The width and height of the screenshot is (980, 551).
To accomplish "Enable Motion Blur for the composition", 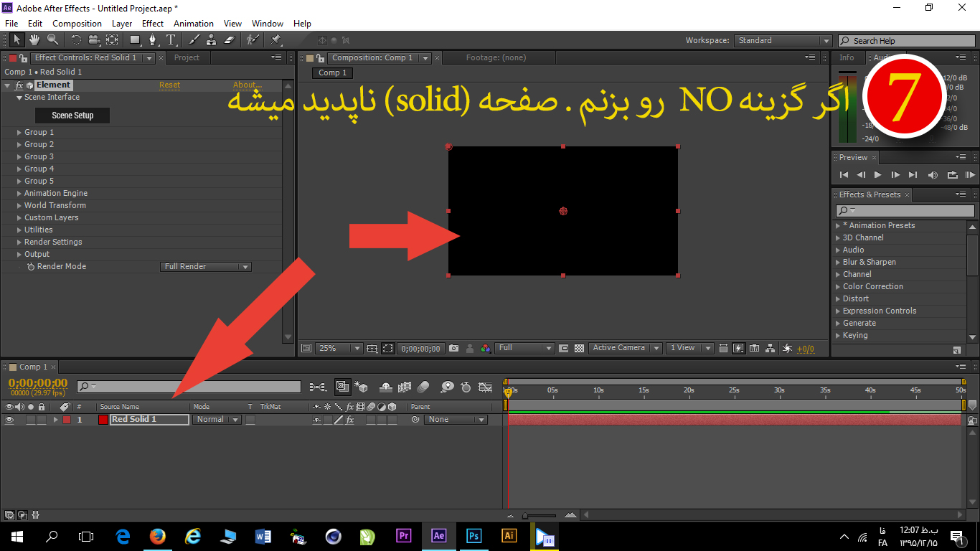I will [x=423, y=387].
